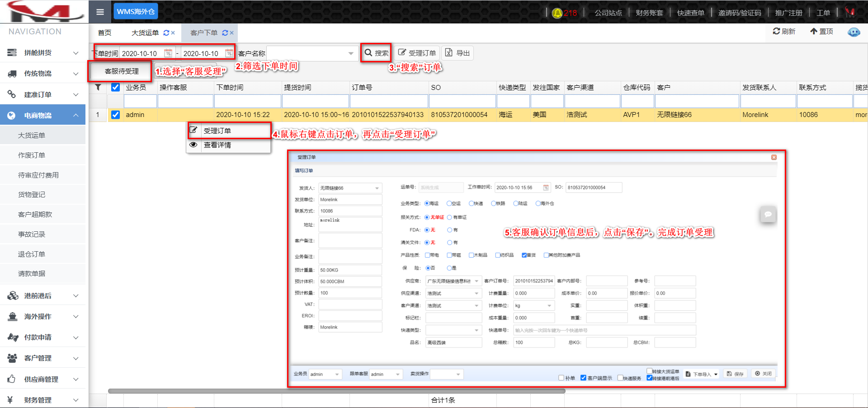Open 客户超期款 in the sidebar

click(43, 215)
